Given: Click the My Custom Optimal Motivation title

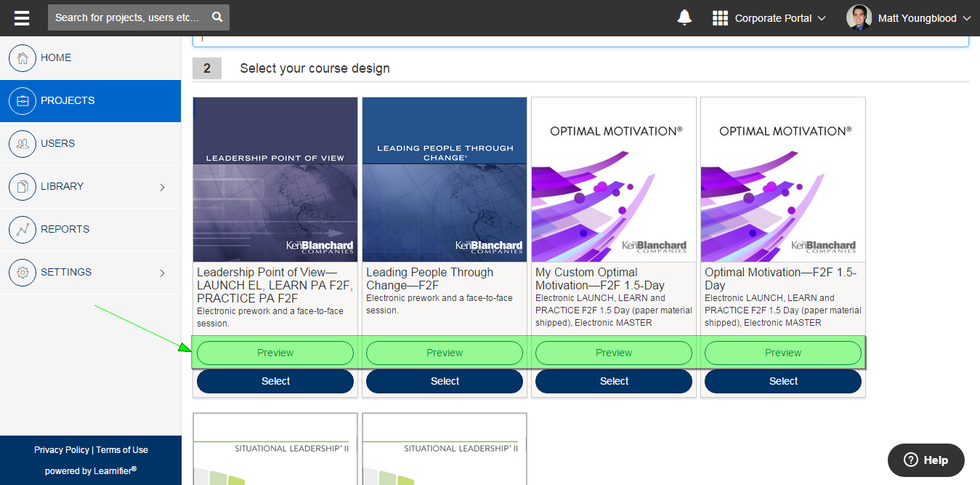Looking at the screenshot, I should click(x=600, y=278).
